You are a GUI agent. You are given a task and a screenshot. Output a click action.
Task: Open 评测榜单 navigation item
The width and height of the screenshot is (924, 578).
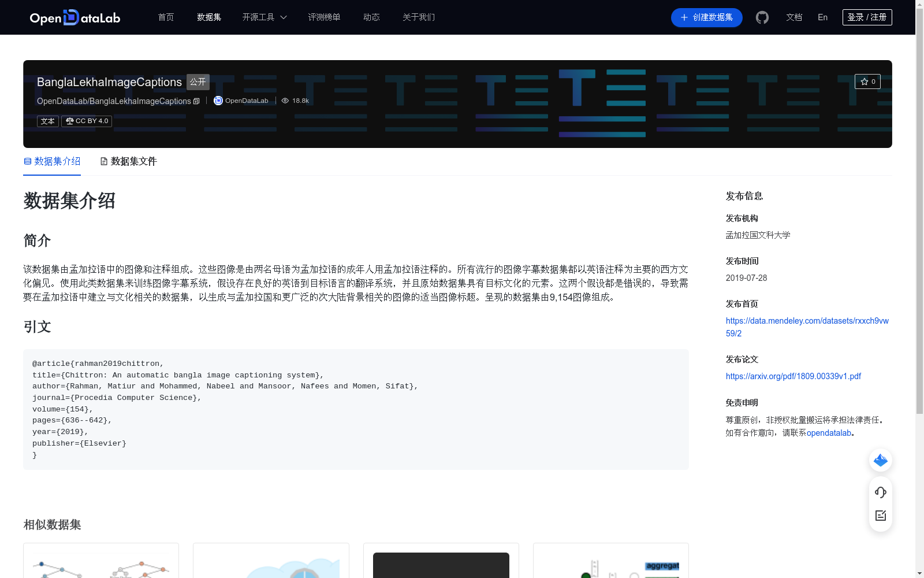[x=324, y=17]
